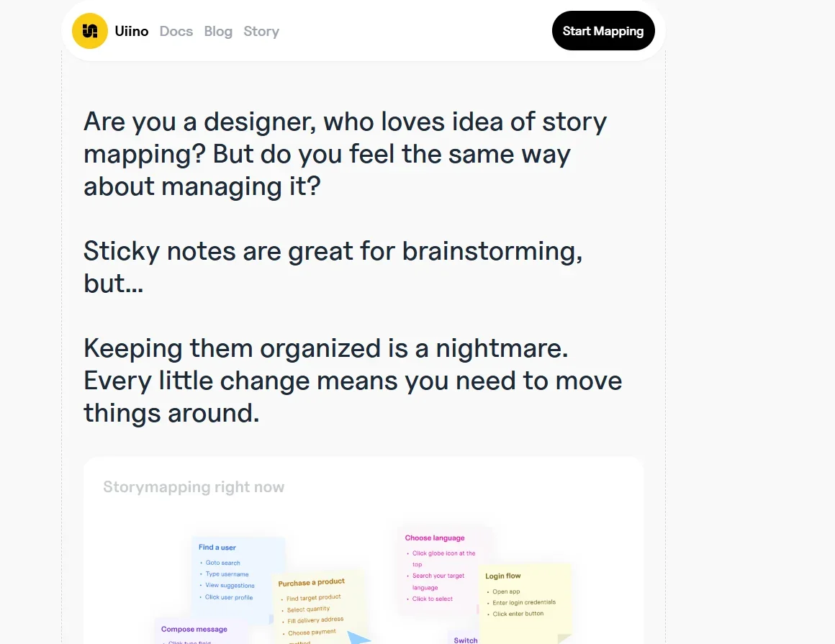Click the folded corner of Login flow note
835x644 pixels.
click(564, 638)
